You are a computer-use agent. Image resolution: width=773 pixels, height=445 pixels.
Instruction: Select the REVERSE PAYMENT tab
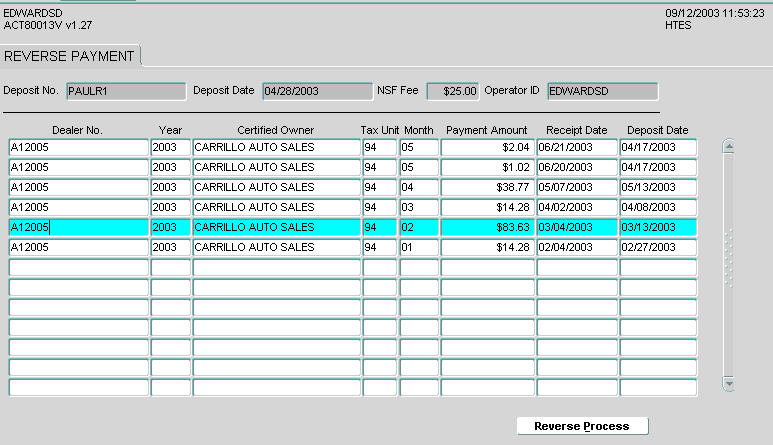[71, 56]
